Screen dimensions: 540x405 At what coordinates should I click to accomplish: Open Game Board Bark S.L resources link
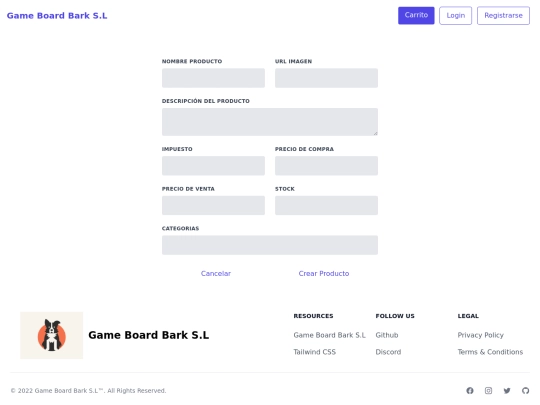coord(329,335)
